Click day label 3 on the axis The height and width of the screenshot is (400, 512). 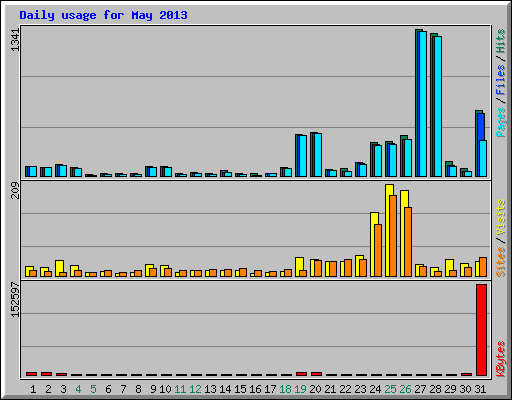click(63, 389)
